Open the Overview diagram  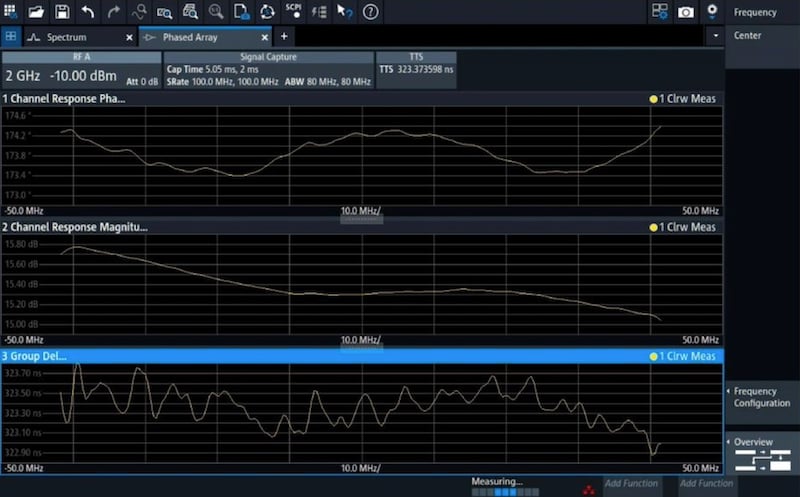pos(762,453)
